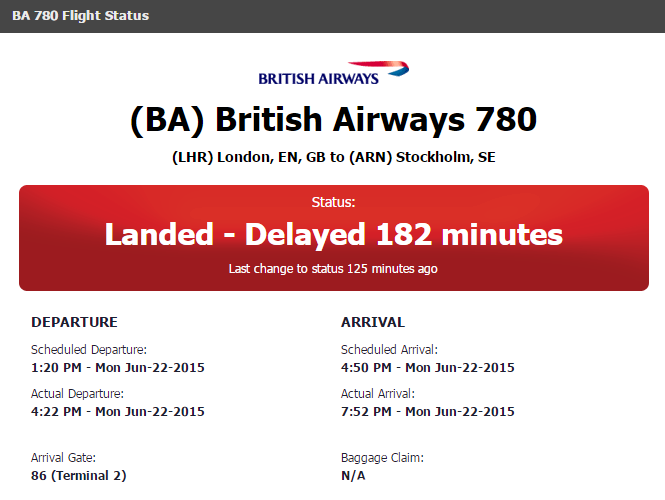
Task: Click the last change to status note
Action: coord(333,269)
